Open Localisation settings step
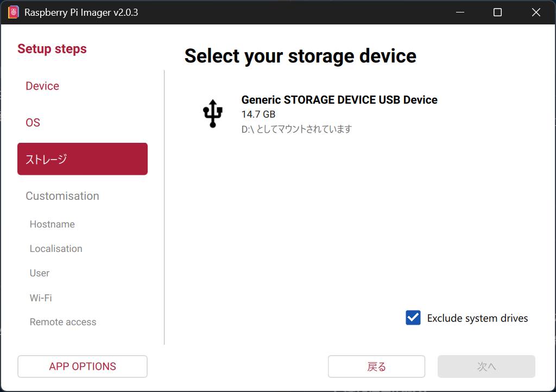This screenshot has height=392, width=556. [x=56, y=249]
